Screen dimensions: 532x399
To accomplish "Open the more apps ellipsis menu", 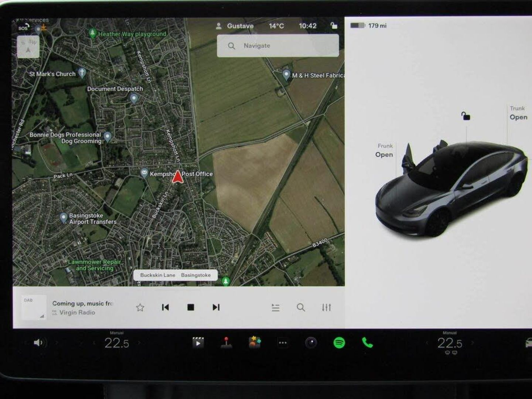I will [x=283, y=343].
